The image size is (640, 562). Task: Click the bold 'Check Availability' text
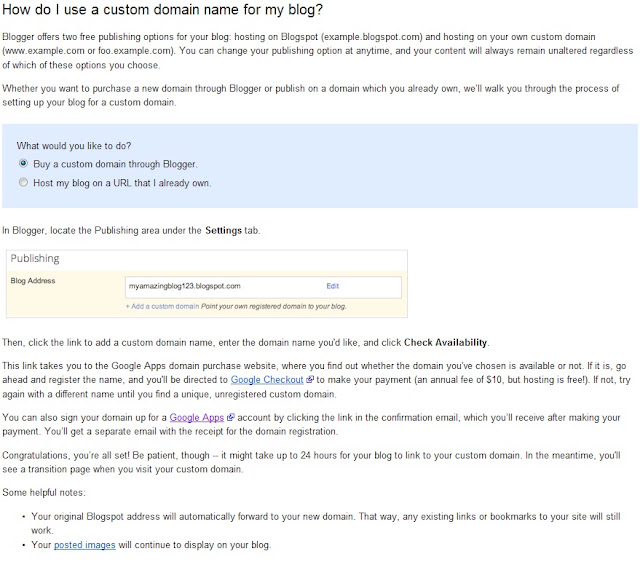tap(445, 342)
